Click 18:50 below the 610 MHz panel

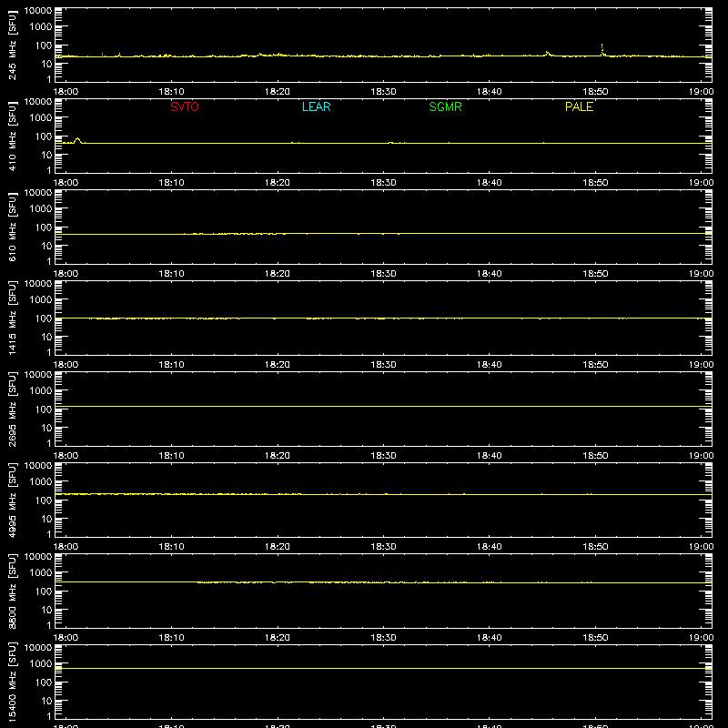click(x=595, y=274)
